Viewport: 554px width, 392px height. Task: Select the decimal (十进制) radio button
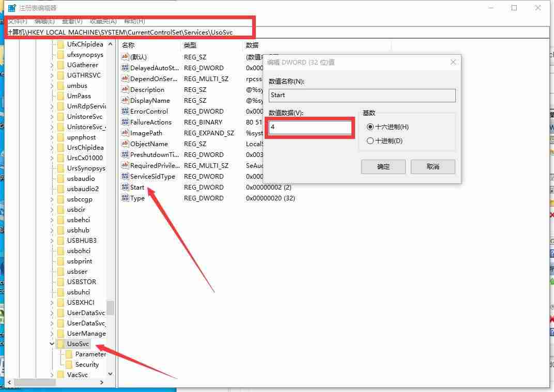[x=370, y=140]
